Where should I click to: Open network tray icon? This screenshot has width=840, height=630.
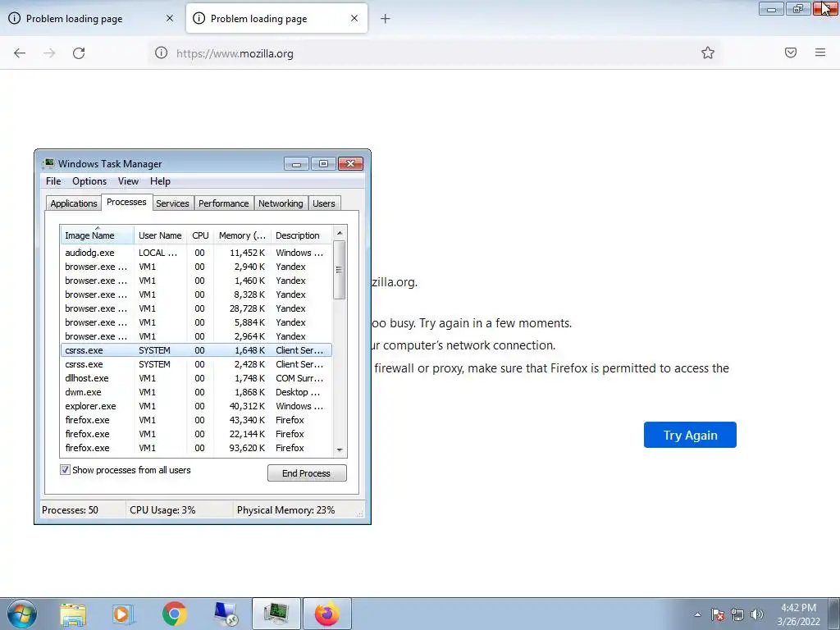[737, 614]
